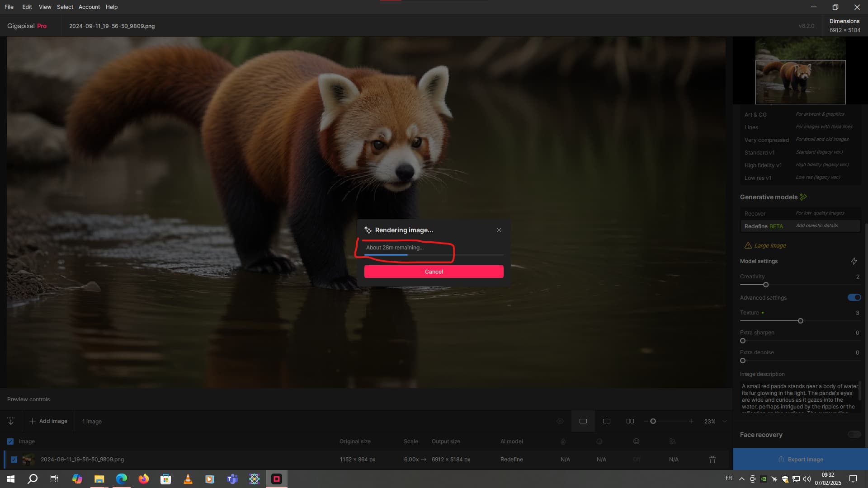Image resolution: width=868 pixels, height=488 pixels.
Task: Adjust the Texture slider handle
Action: click(x=801, y=321)
